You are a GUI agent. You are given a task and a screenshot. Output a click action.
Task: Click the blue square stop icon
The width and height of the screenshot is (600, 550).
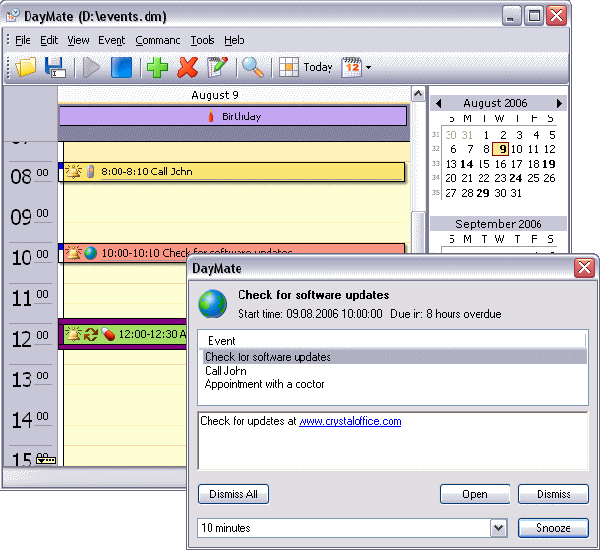tap(122, 67)
